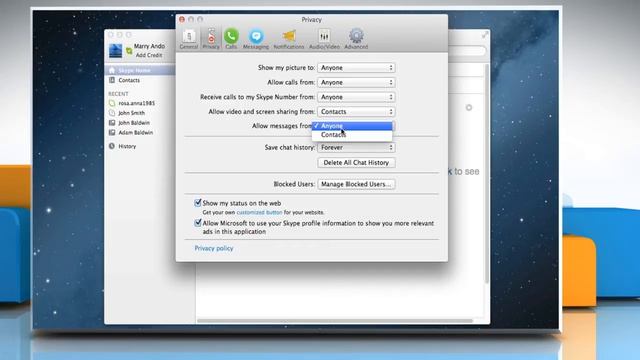
Task: Select the Privacy preferences tab
Action: point(211,39)
